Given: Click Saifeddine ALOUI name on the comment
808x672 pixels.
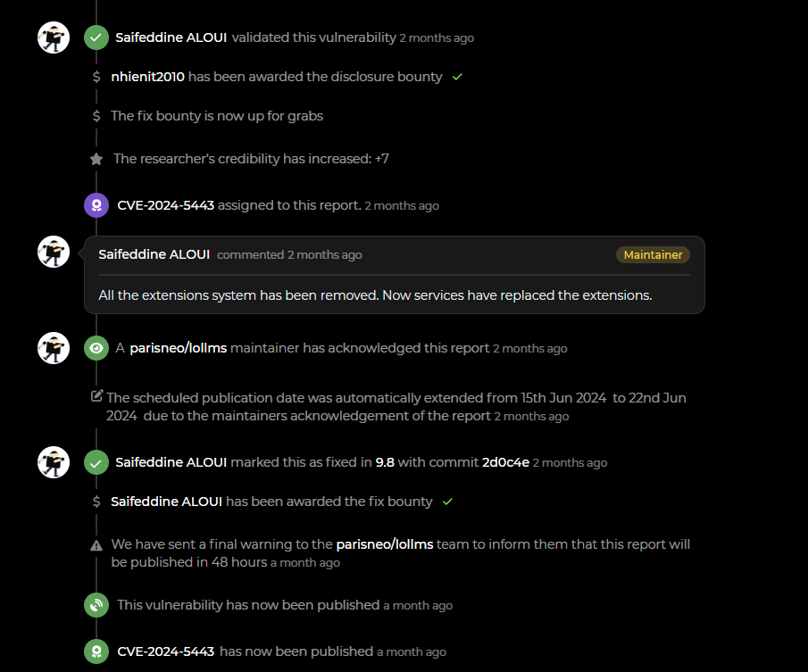Looking at the screenshot, I should [154, 254].
